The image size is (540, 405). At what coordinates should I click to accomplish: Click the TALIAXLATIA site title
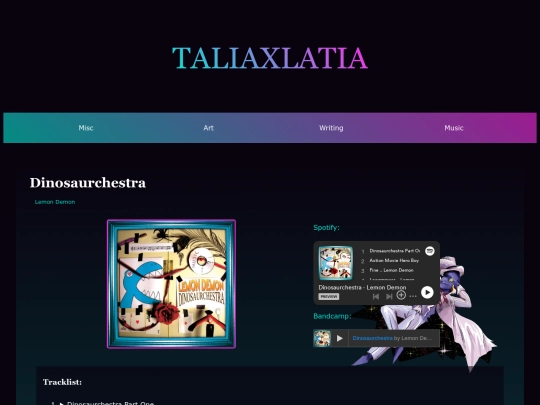[x=270, y=58]
